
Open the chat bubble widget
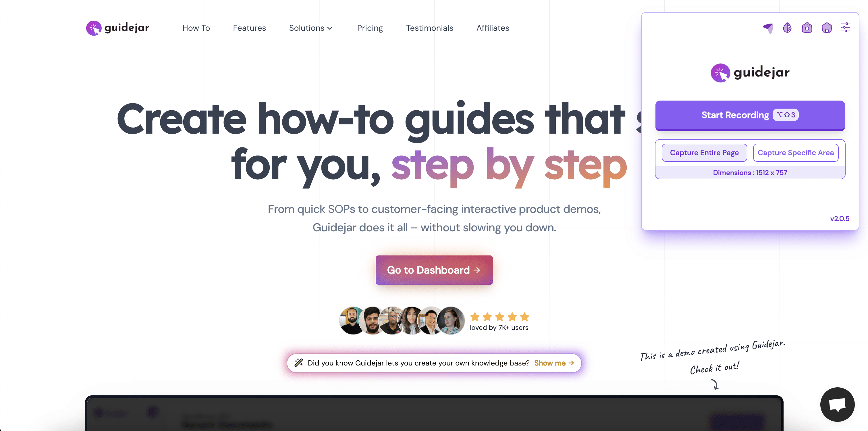[837, 404]
